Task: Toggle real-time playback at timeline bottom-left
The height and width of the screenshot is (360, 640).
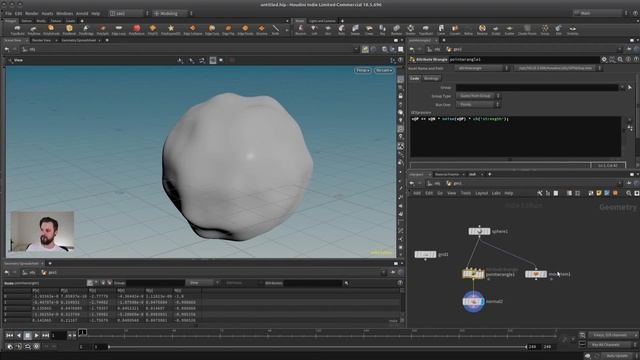Action: point(10,347)
